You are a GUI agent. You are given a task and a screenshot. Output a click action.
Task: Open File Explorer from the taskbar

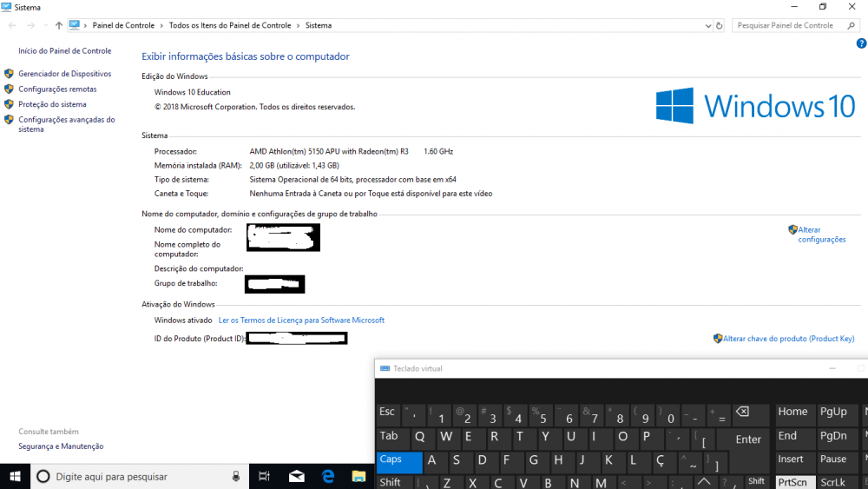pos(358,476)
